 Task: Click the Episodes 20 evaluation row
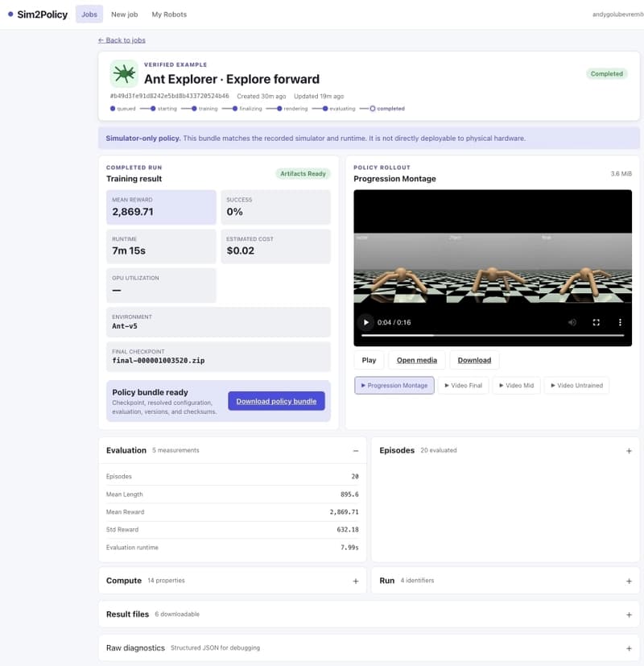coord(232,477)
